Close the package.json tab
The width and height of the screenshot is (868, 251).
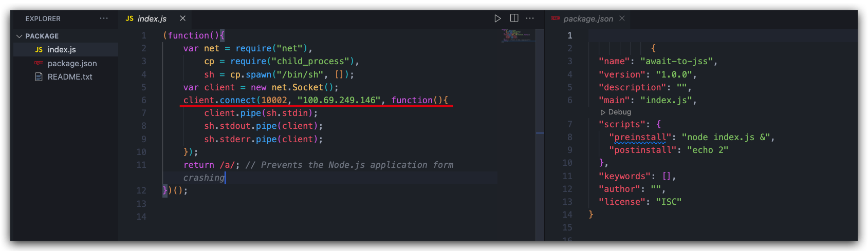pos(622,18)
